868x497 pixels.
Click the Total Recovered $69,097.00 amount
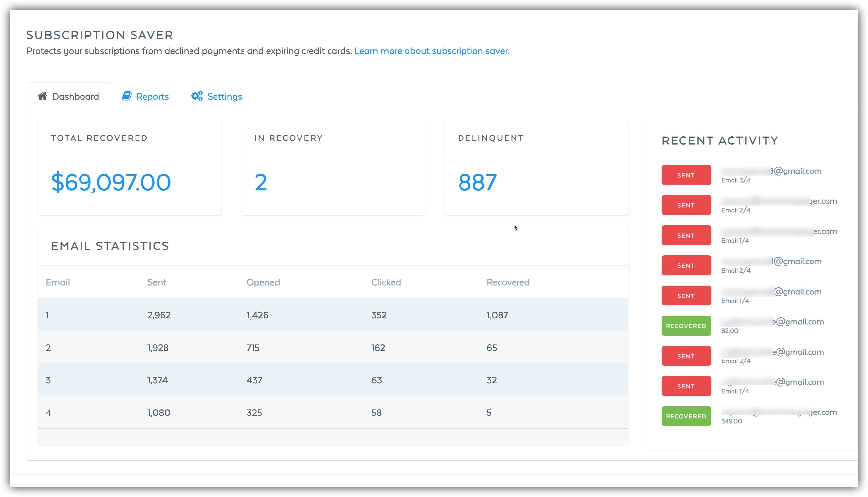[x=111, y=182]
